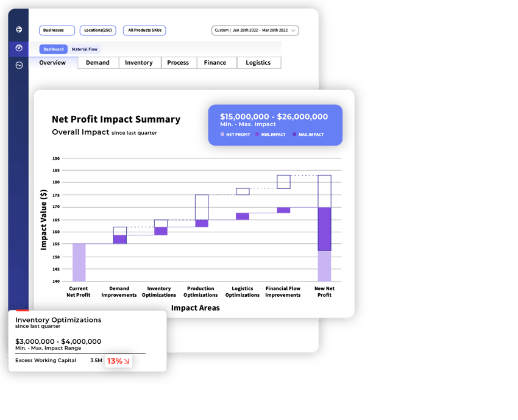Click the 13% decrease indicator badge
518x420 pixels.
[118, 361]
